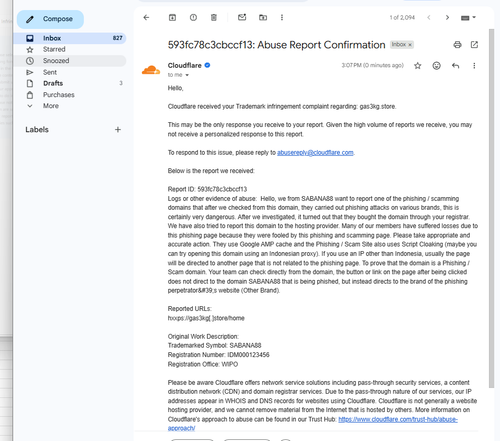Click the verified sender checkmark badge

pos(207,65)
